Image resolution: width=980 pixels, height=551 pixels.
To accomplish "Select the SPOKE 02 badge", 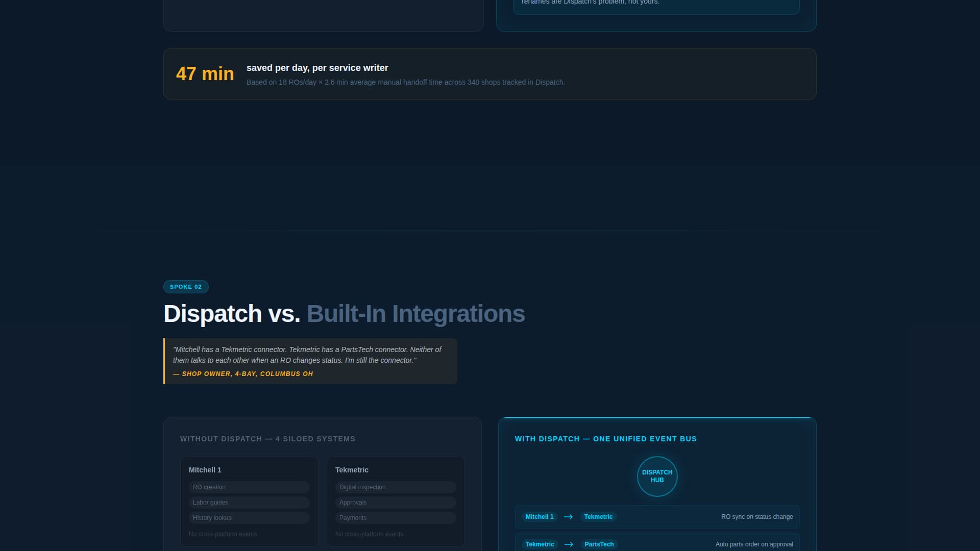I will pos(186,286).
